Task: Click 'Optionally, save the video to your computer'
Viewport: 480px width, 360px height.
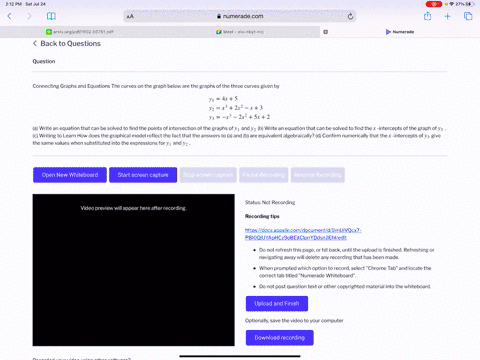Action: click(294, 321)
